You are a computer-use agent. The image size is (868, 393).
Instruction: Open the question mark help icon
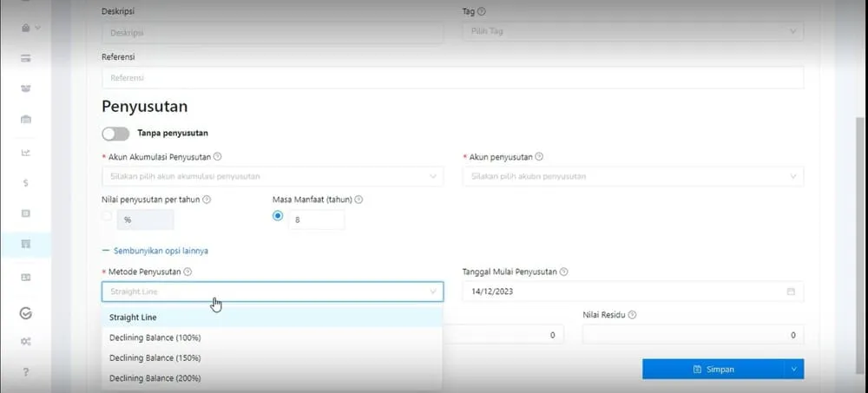(x=25, y=371)
